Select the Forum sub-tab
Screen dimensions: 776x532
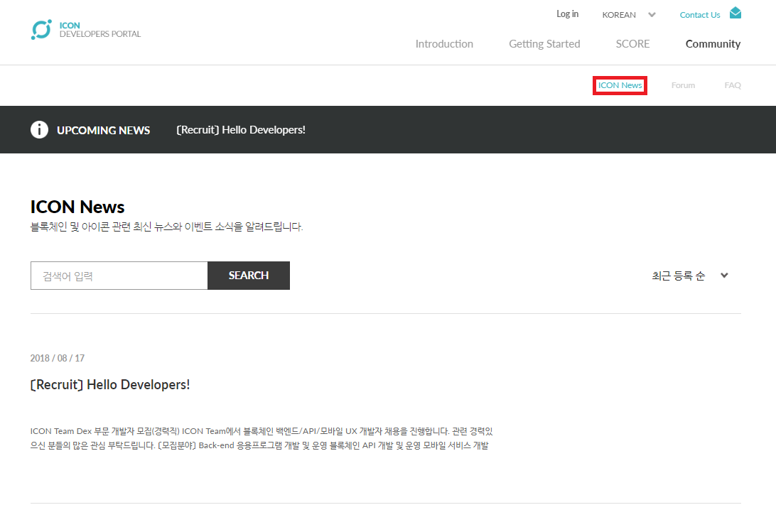(x=683, y=85)
